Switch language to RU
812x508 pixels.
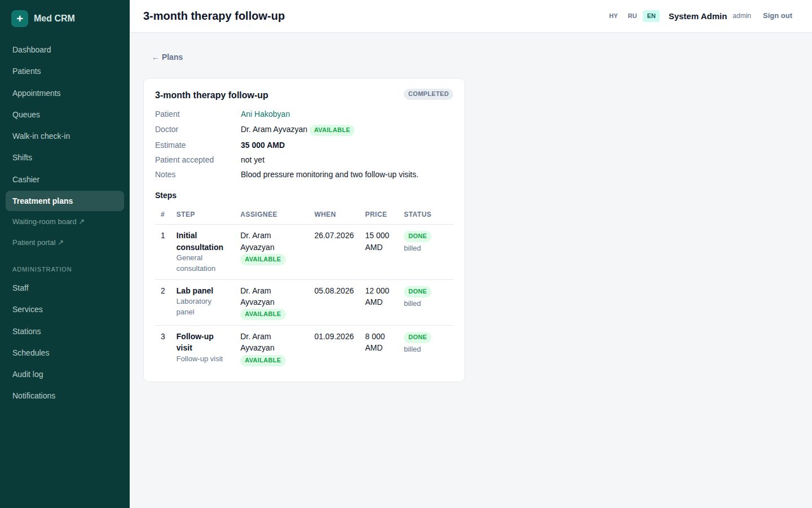632,16
